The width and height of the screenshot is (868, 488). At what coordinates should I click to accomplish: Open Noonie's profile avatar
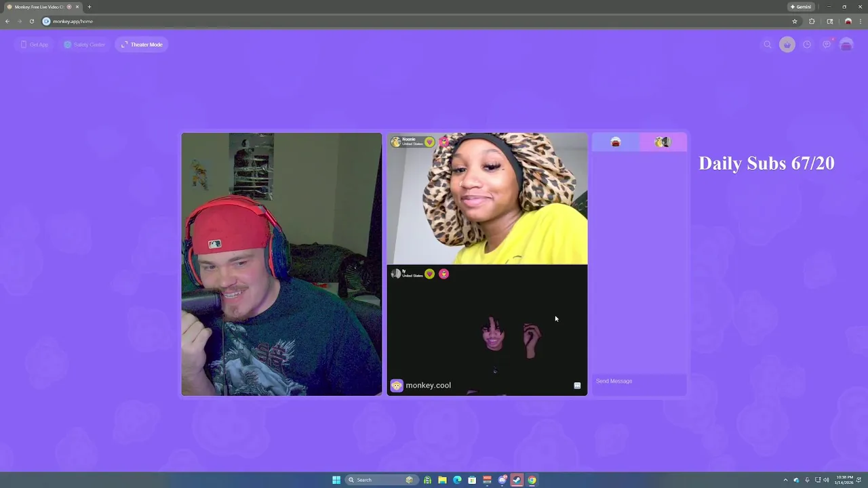[x=396, y=142]
